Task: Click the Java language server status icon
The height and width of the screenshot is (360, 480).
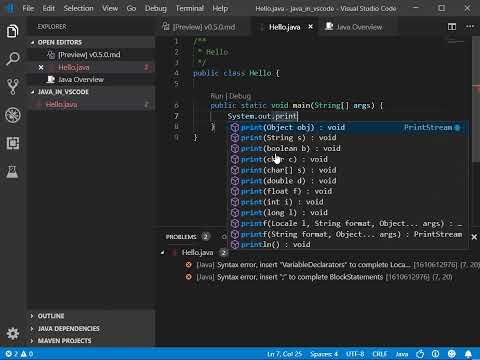Action: (x=420, y=354)
